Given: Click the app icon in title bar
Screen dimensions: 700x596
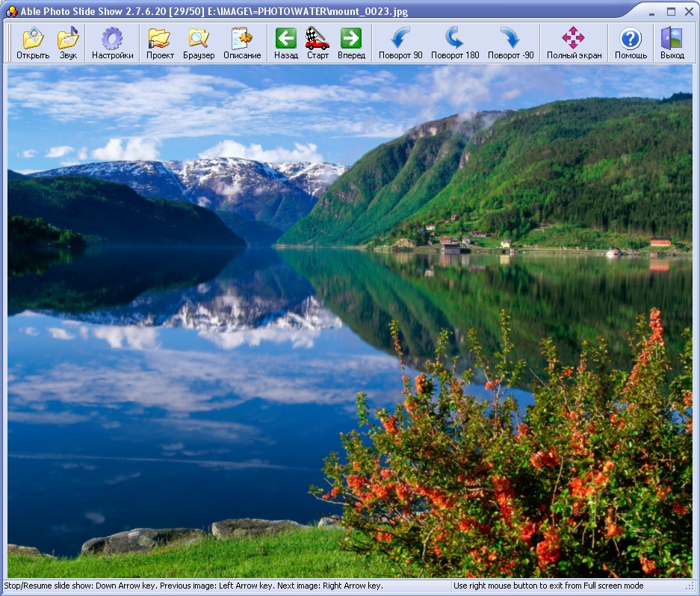Looking at the screenshot, I should click(x=12, y=11).
